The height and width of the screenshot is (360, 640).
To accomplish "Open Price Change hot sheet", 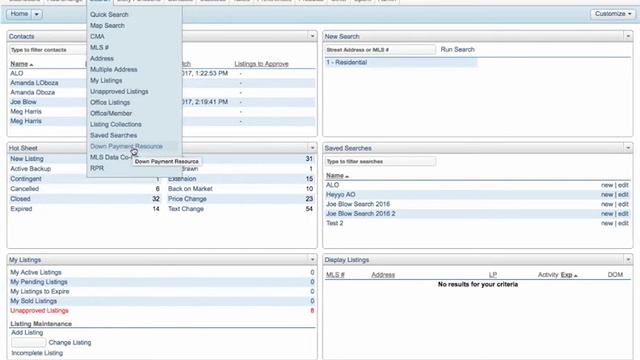I will tap(187, 199).
